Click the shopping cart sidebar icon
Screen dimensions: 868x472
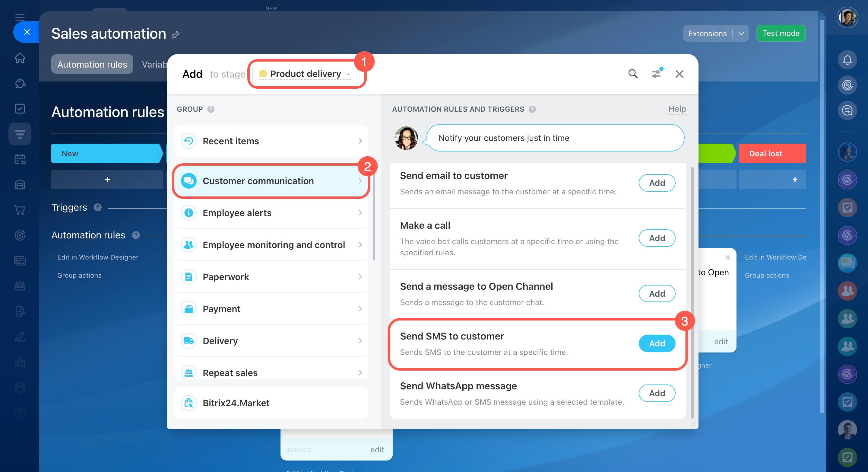pyautogui.click(x=20, y=210)
